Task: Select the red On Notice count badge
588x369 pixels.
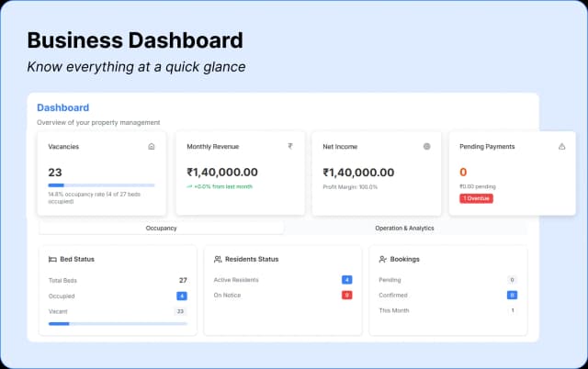Action: point(346,295)
